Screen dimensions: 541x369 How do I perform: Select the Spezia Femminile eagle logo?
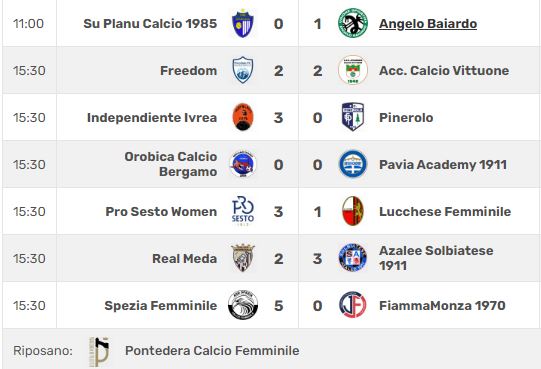pyautogui.click(x=243, y=305)
